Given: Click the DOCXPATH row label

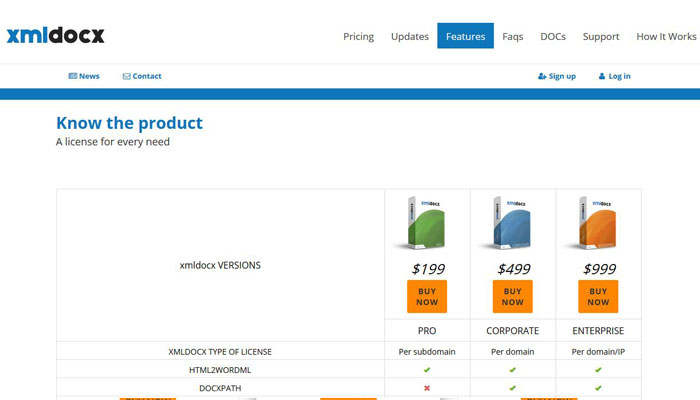Looking at the screenshot, I should 220,388.
